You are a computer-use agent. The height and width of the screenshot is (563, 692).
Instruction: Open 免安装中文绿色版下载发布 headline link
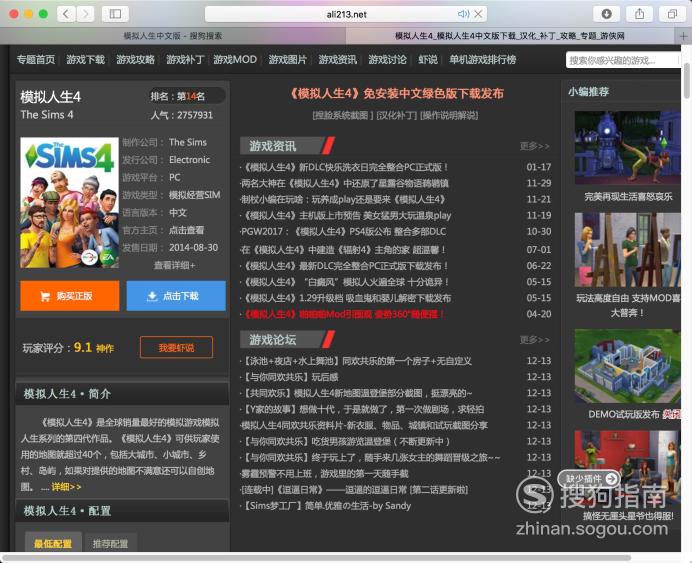396,94
